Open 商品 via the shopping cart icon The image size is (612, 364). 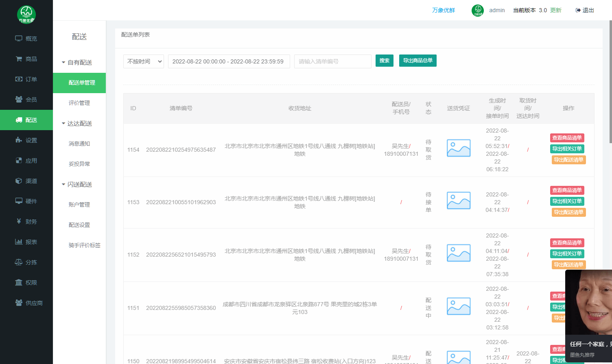(19, 59)
